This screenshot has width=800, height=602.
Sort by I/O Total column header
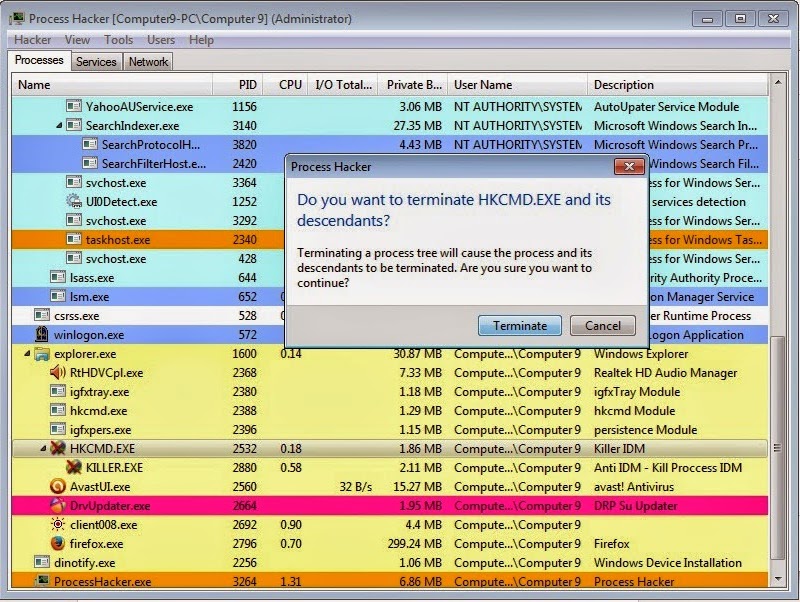pos(343,85)
